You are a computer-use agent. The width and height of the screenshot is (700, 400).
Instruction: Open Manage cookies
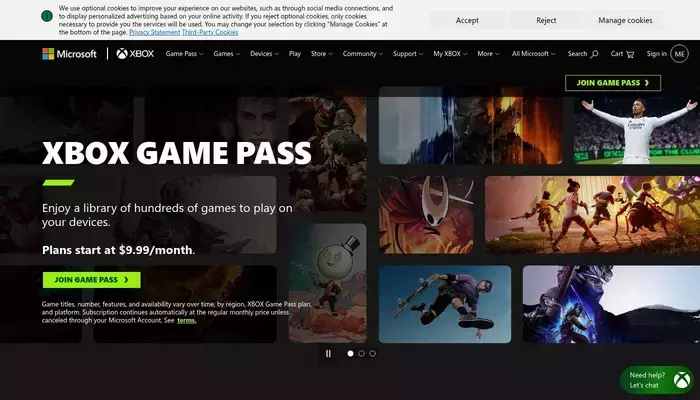coord(625,20)
